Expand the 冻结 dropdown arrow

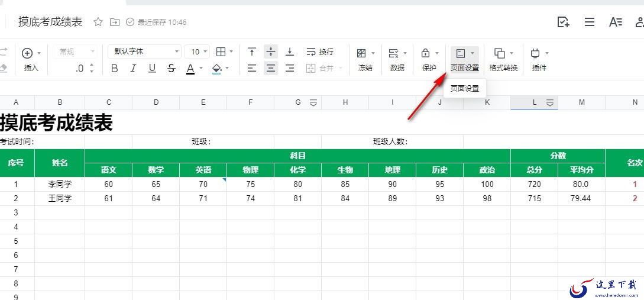coord(373,53)
